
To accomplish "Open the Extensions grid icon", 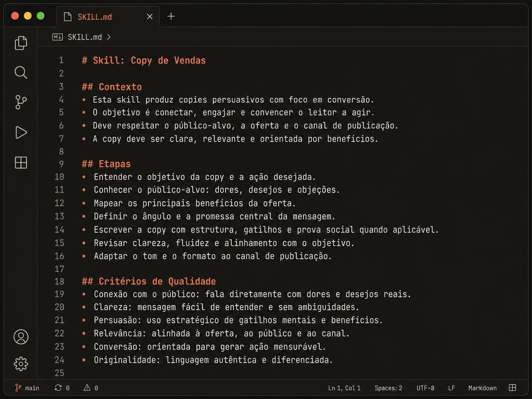I will [21, 163].
